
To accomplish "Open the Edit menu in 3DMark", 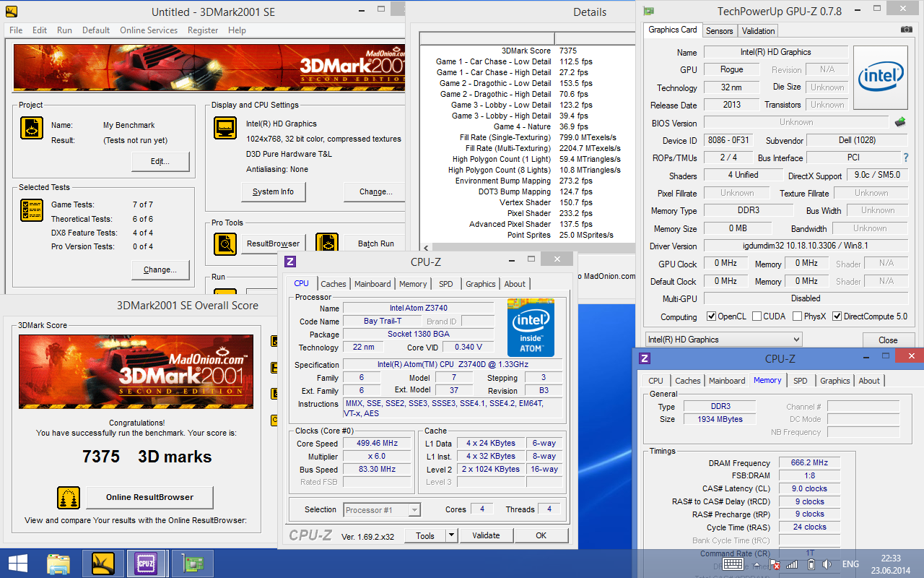I will tap(40, 30).
